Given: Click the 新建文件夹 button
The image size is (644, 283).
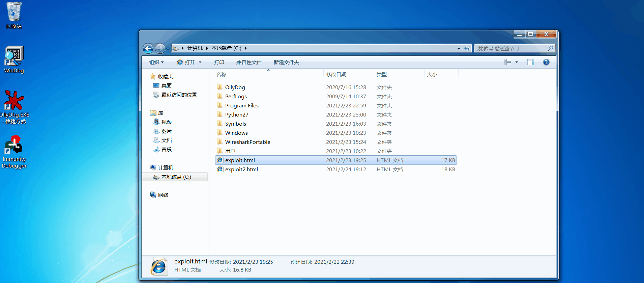Looking at the screenshot, I should point(286,62).
